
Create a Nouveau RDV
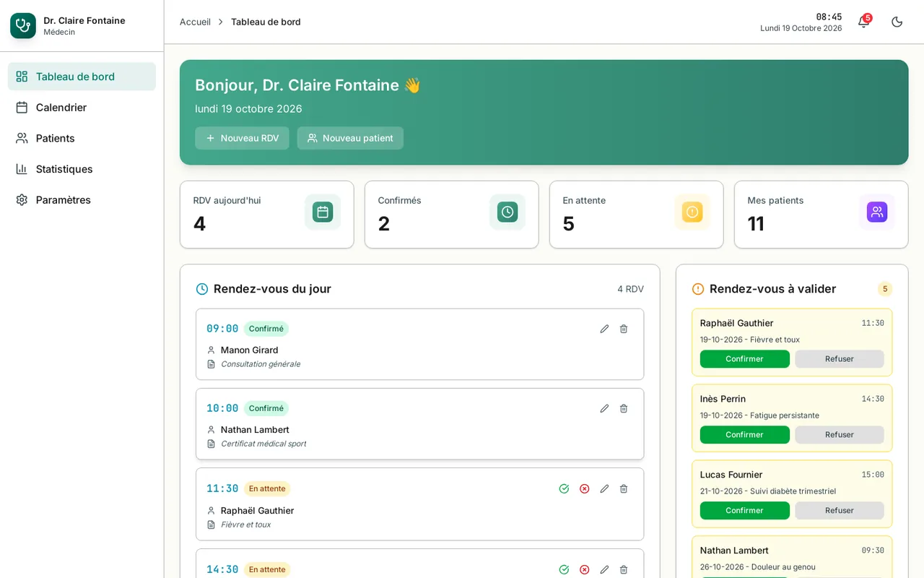(242, 138)
